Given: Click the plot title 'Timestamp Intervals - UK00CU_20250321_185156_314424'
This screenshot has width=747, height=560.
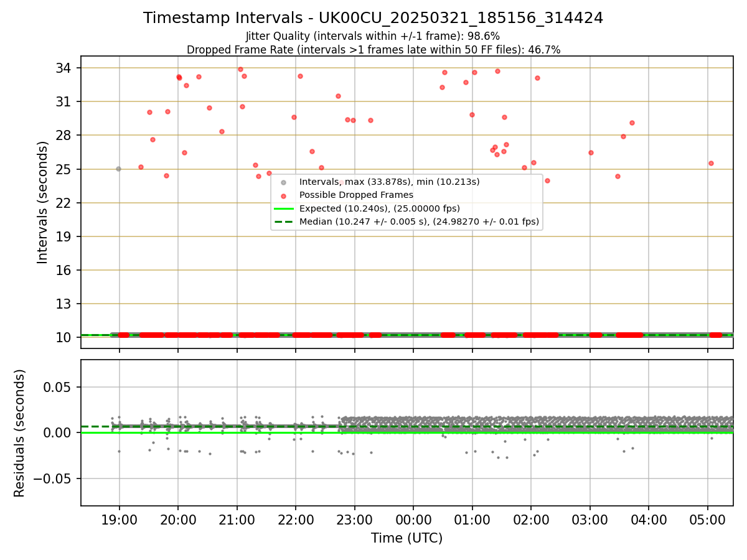Looking at the screenshot, I should click(x=373, y=18).
